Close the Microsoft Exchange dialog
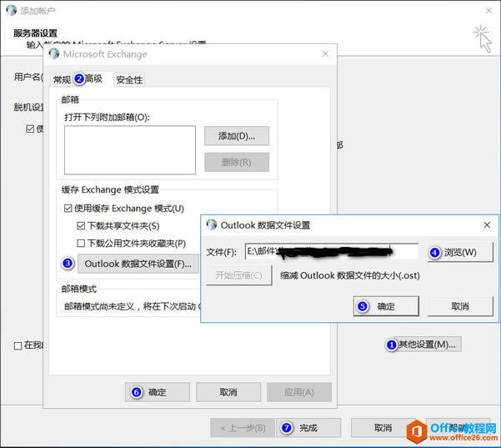The image size is (501, 448). (325, 54)
